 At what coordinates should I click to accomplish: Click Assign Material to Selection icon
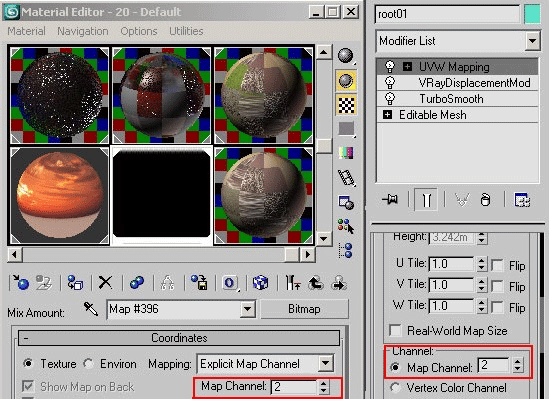tap(75, 283)
